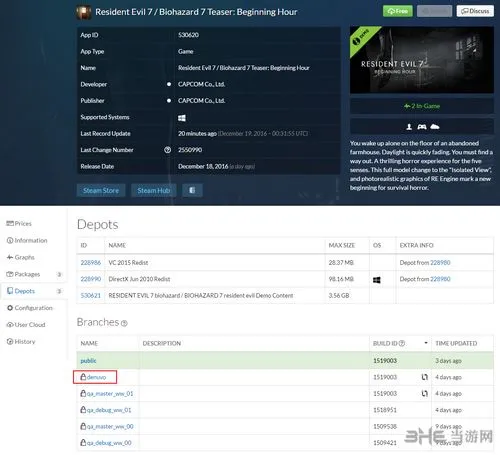Click the Depots count badge
This screenshot has height=455, width=500.
coord(59,291)
